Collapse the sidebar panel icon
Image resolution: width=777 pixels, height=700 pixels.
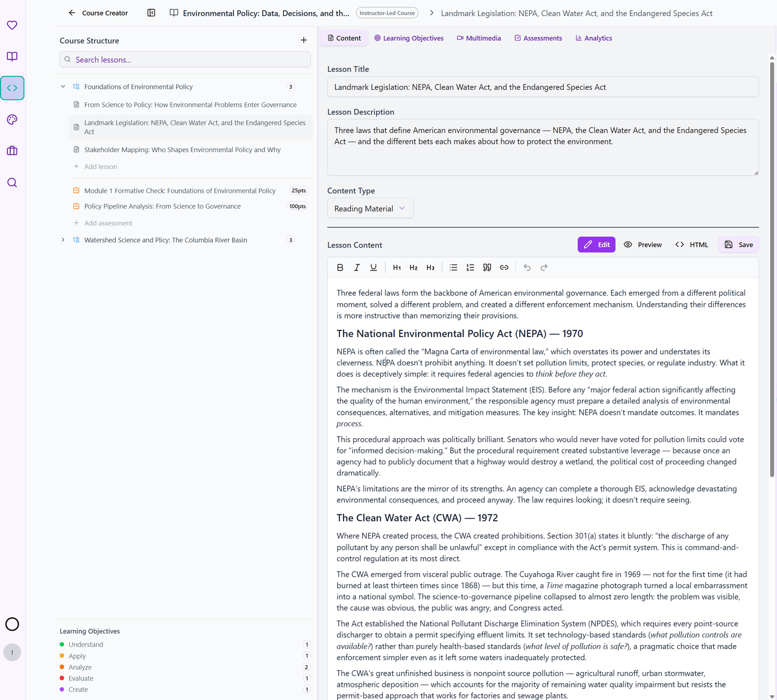click(152, 13)
